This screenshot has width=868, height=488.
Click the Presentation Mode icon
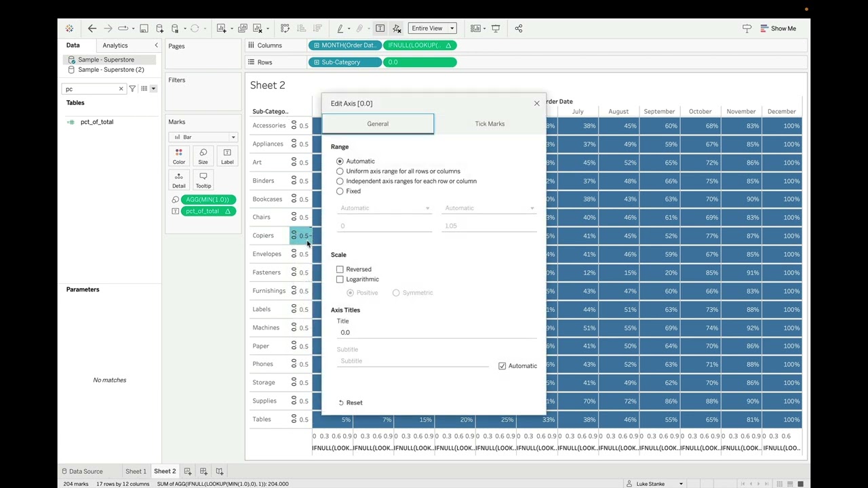(x=496, y=28)
